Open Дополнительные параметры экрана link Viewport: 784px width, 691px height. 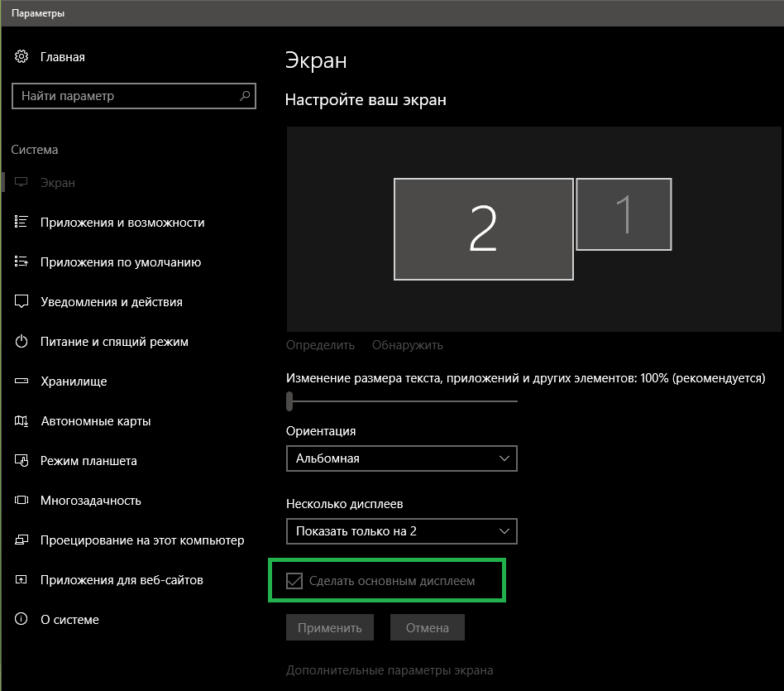click(x=390, y=670)
